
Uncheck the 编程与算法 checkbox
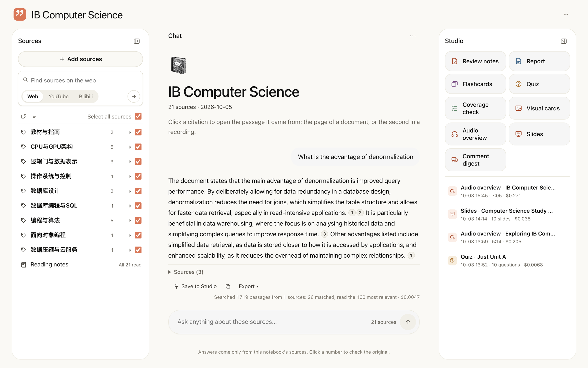[138, 220]
